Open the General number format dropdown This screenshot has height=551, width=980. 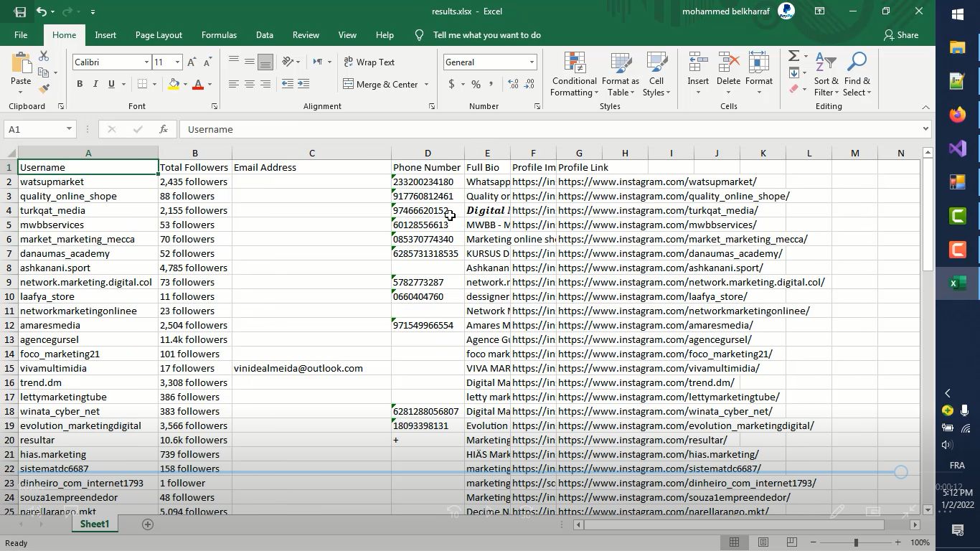tap(532, 62)
